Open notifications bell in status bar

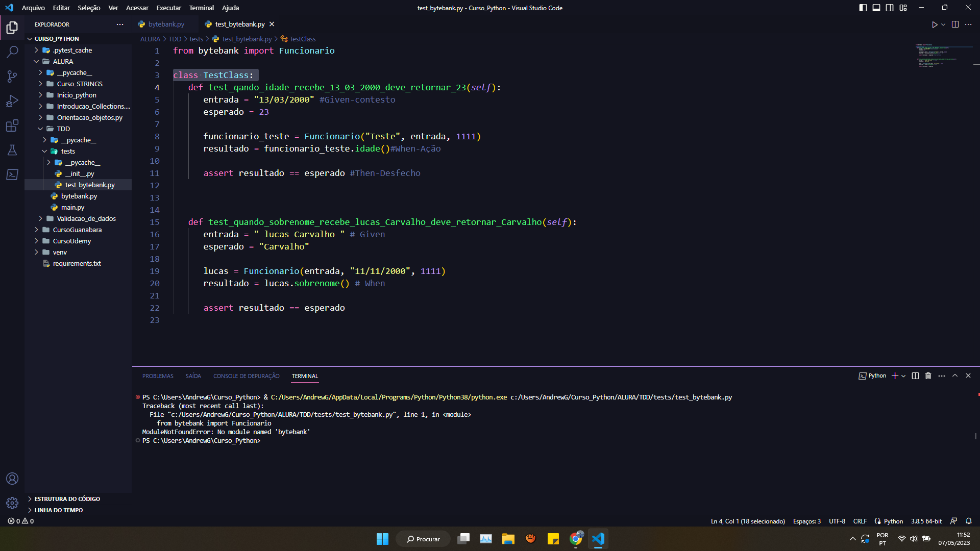point(969,521)
